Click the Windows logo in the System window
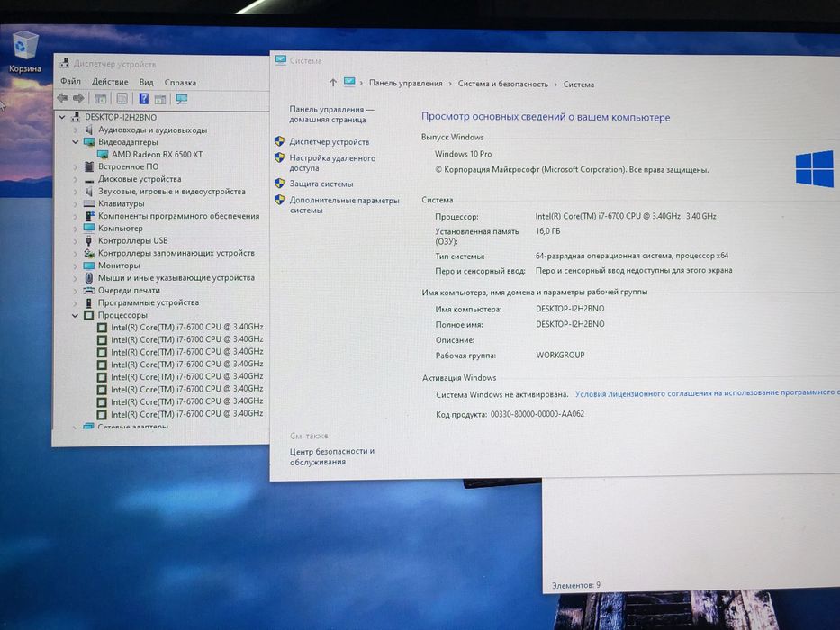 click(815, 168)
